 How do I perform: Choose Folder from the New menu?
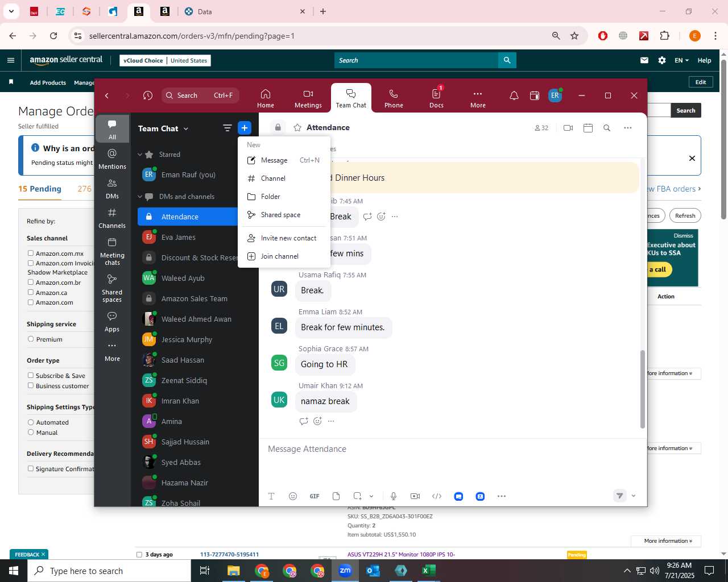click(x=284, y=197)
